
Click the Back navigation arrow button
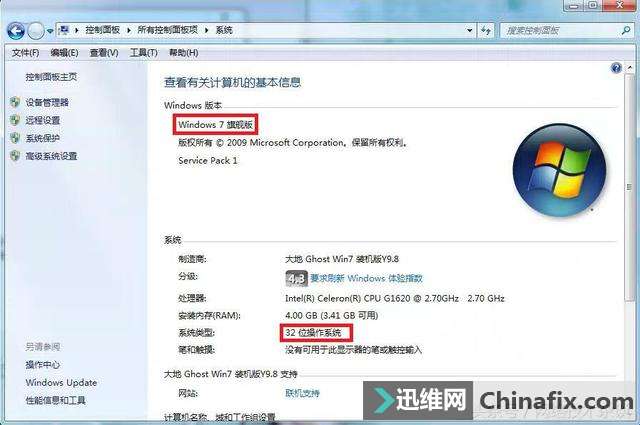[x=16, y=30]
